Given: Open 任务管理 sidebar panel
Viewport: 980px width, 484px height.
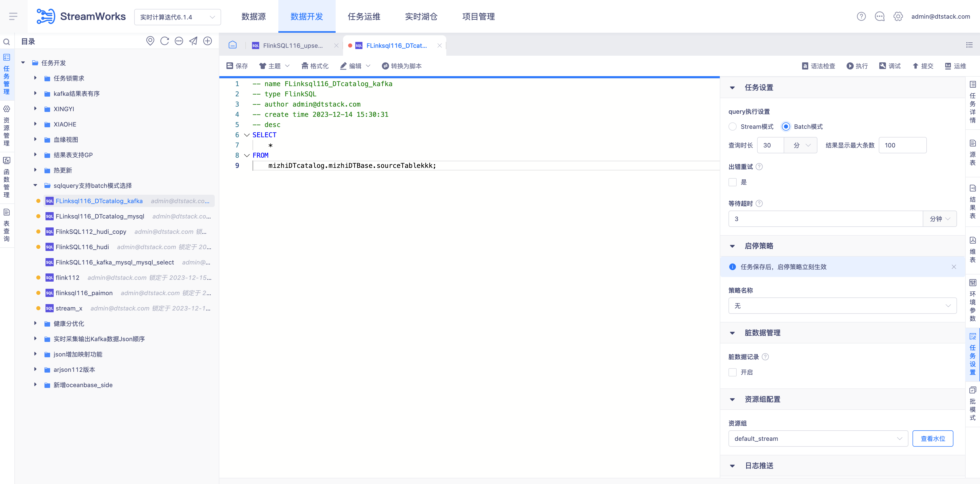Looking at the screenshot, I should (6, 75).
